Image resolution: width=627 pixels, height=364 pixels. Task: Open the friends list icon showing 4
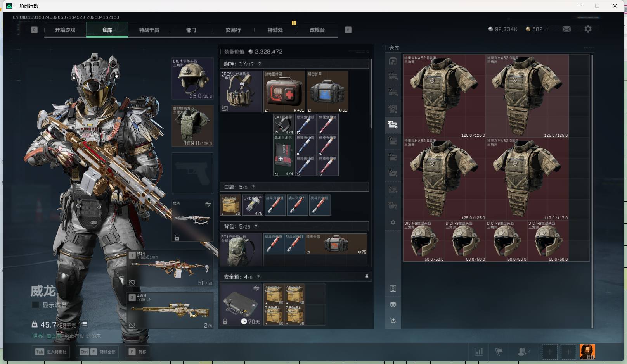coord(524,352)
